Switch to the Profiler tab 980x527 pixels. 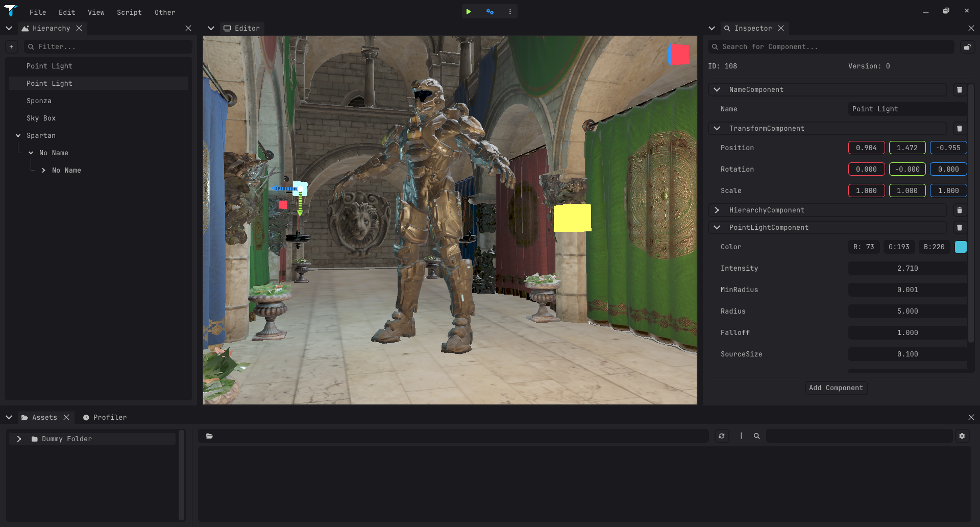[x=105, y=418]
